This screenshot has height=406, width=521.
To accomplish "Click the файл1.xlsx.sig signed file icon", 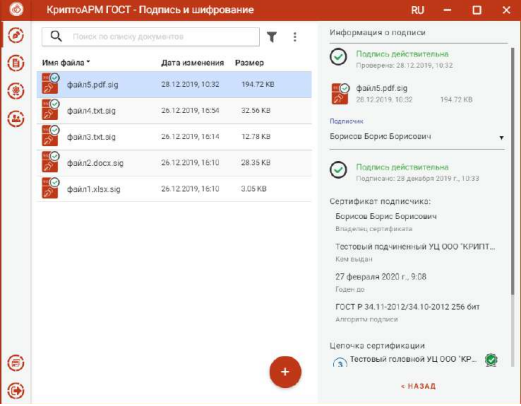I will [50, 188].
